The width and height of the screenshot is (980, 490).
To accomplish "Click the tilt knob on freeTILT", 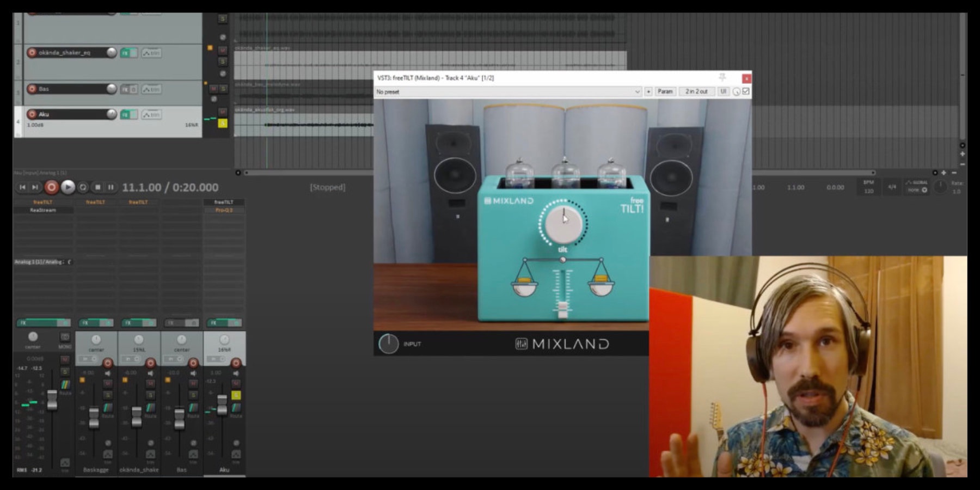I will (563, 224).
